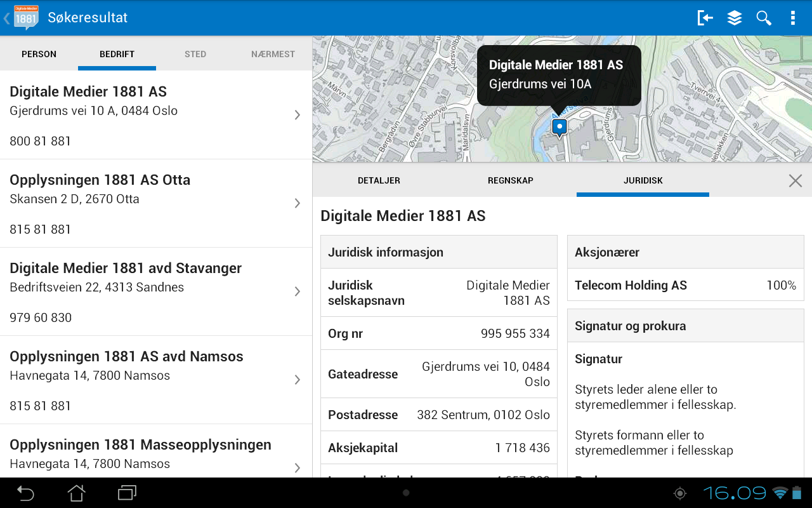Expand Opplysningen 1881 Masseopplysningen chevron

(x=297, y=468)
